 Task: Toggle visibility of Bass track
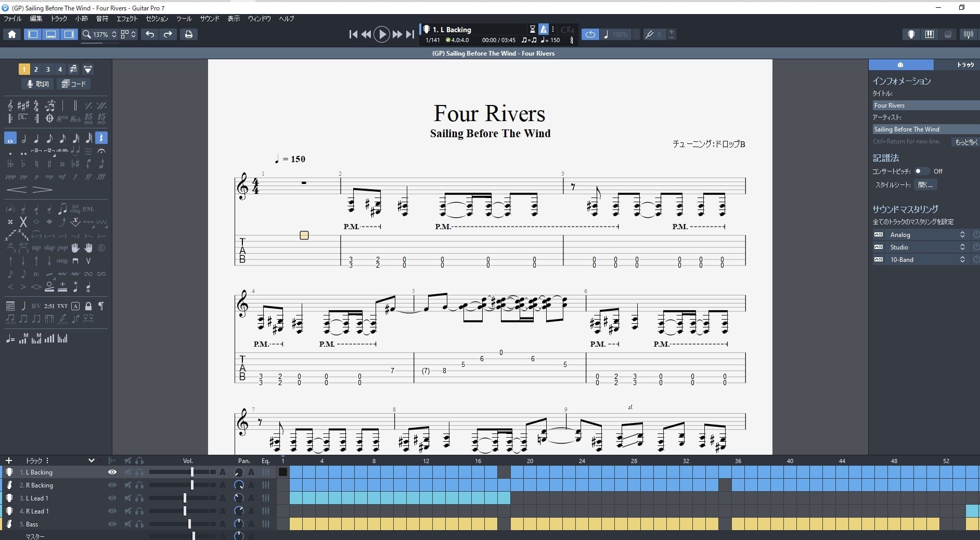[112, 524]
